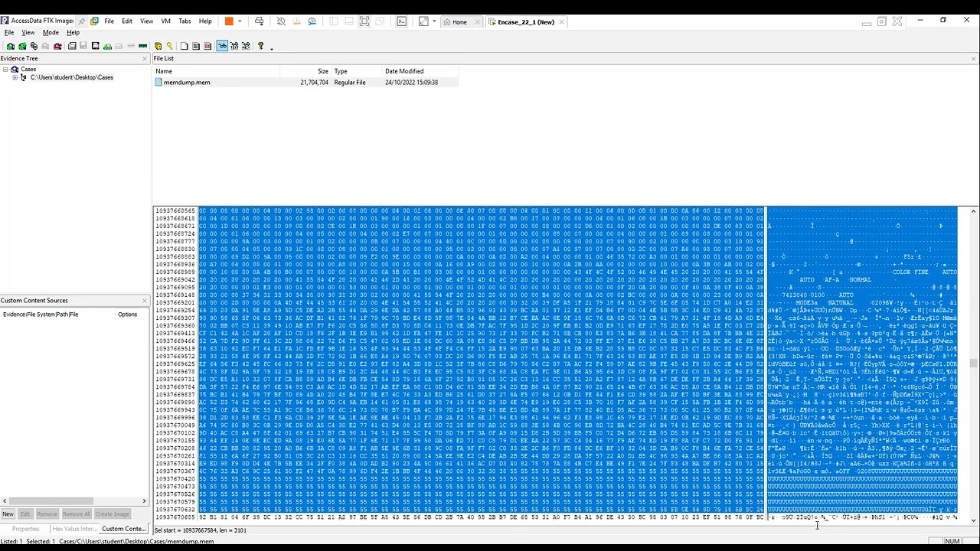This screenshot has height=551, width=980.
Task: Click Evidence:File System|Path|File column header
Action: click(x=57, y=315)
